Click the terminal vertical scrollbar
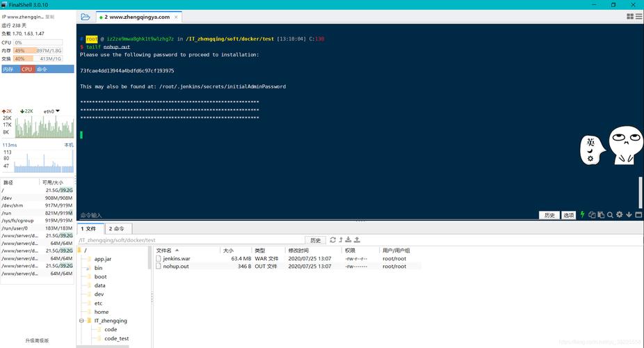The height and width of the screenshot is (348, 644). tap(640, 192)
